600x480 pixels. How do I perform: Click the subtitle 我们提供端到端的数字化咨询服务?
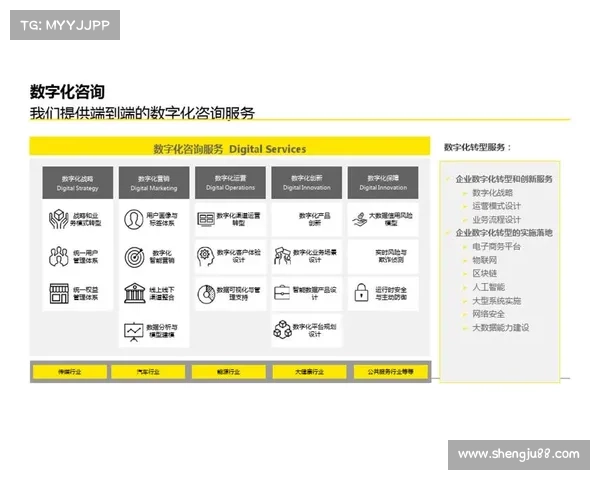142,113
